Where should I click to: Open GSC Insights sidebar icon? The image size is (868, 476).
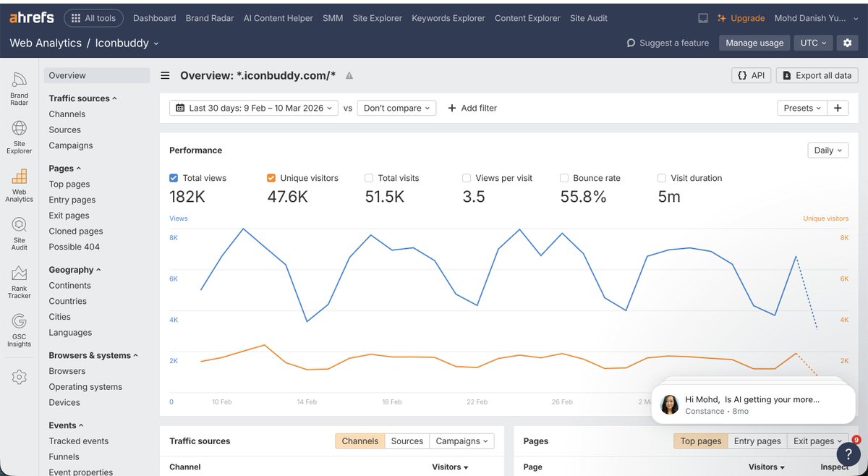(x=20, y=331)
